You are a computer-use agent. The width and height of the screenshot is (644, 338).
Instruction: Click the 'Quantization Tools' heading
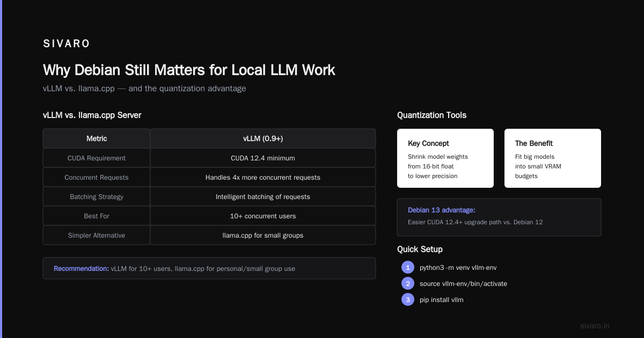(431, 115)
